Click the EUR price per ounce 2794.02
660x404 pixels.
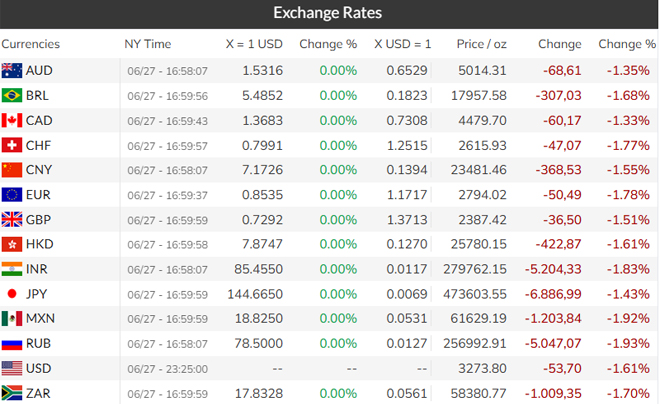click(482, 195)
